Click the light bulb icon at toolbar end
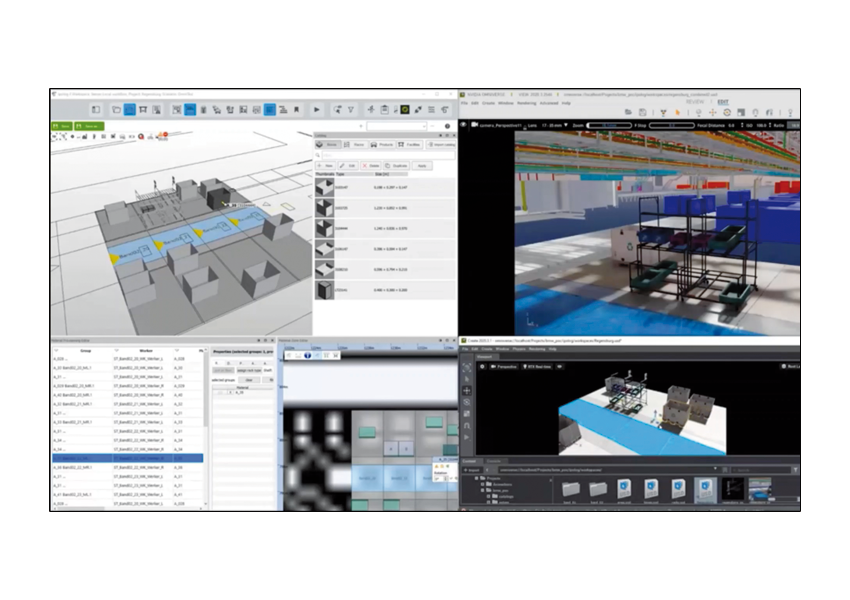This screenshot has width=850, height=600. [790, 113]
